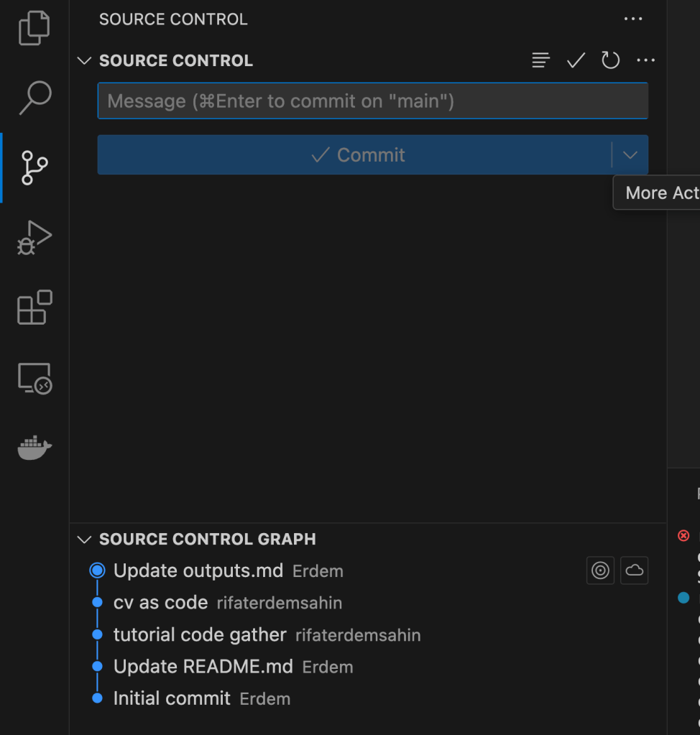This screenshot has width=700, height=735.
Task: Click the checkmark Commit icon in header
Action: click(x=576, y=60)
